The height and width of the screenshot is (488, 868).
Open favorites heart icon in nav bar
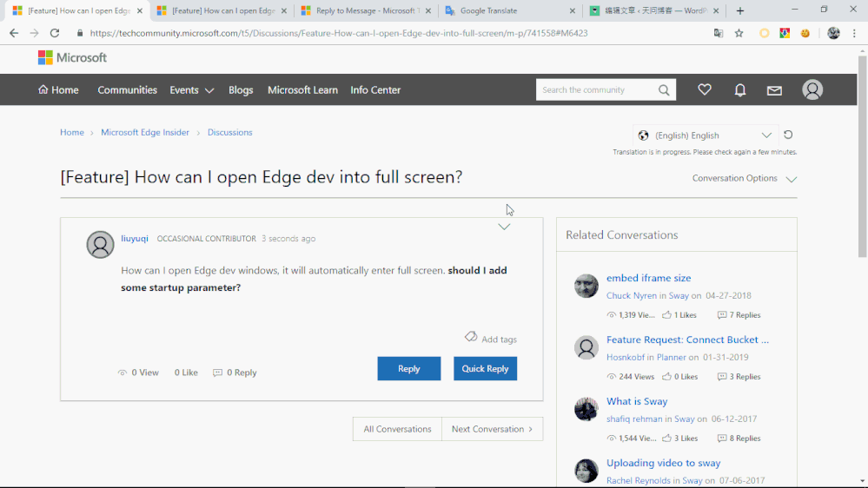(x=704, y=89)
